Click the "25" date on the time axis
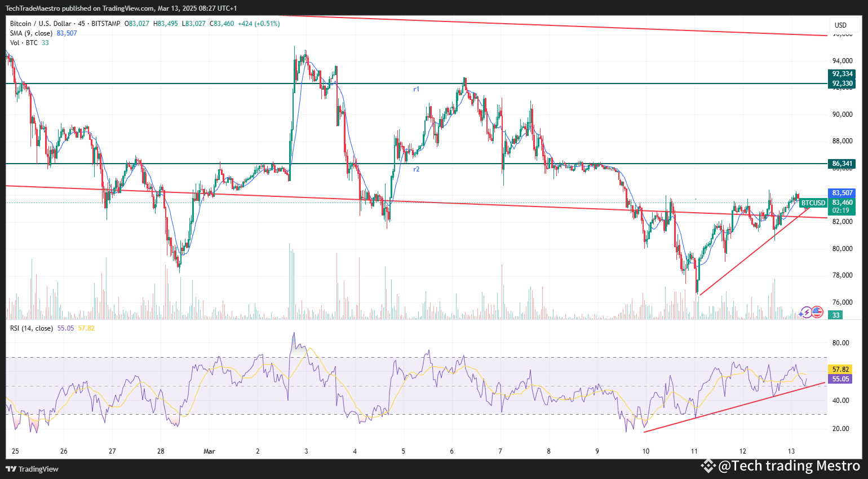868x479 pixels. click(x=15, y=451)
